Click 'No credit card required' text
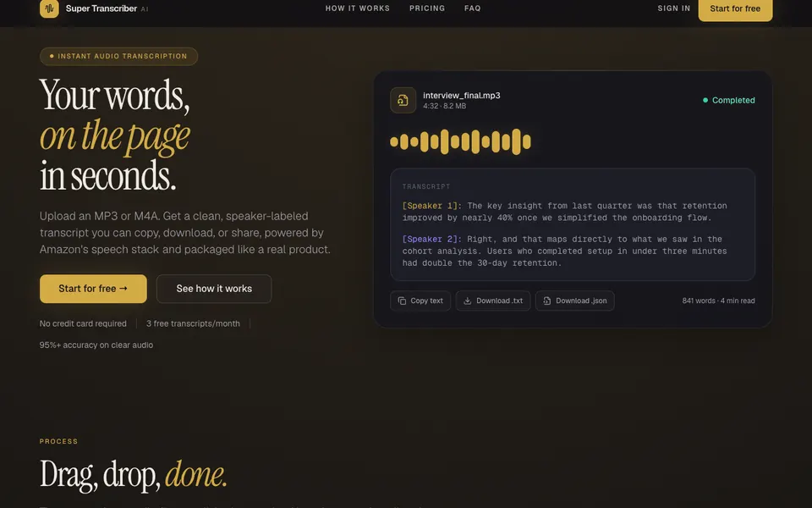 83,323
